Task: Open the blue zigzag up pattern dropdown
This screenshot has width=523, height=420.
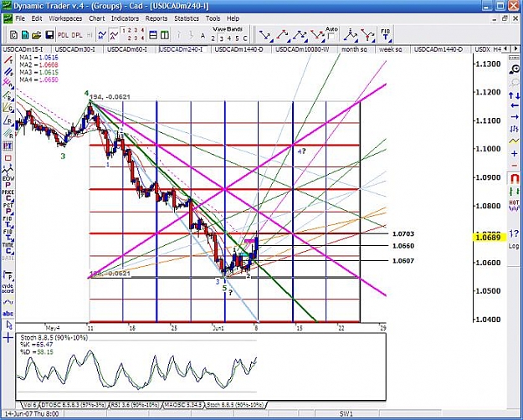Action: pos(300,35)
